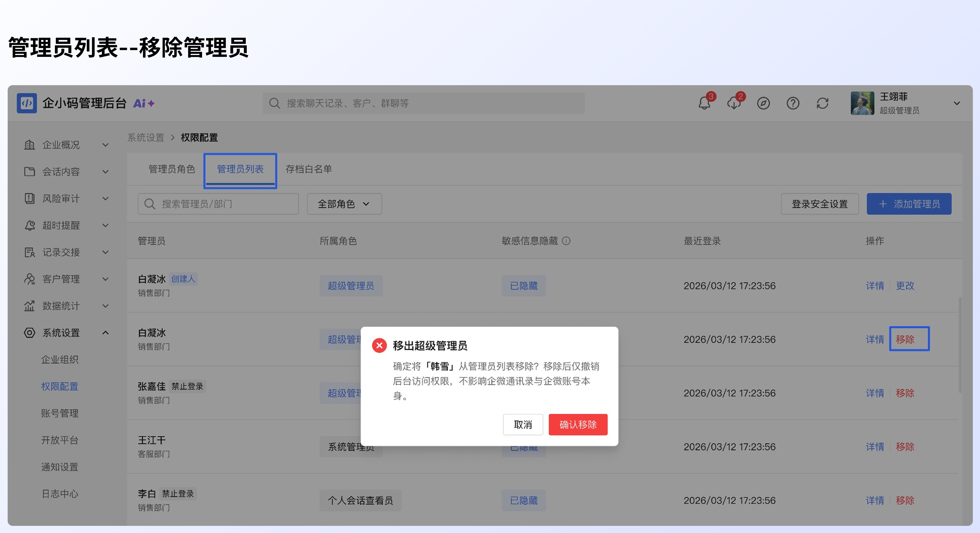
Task: Focus the 搜索管理员/部门 input field
Action: 218,204
